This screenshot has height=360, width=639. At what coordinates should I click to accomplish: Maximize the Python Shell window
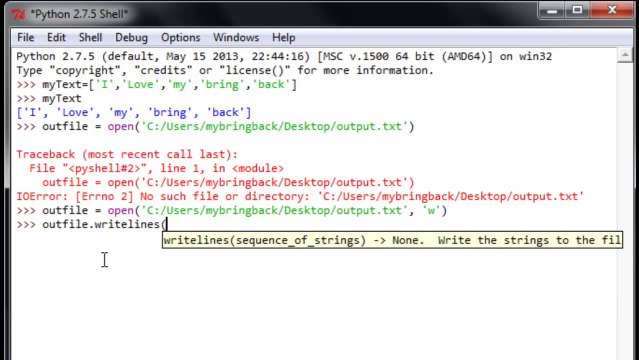(577, 10)
